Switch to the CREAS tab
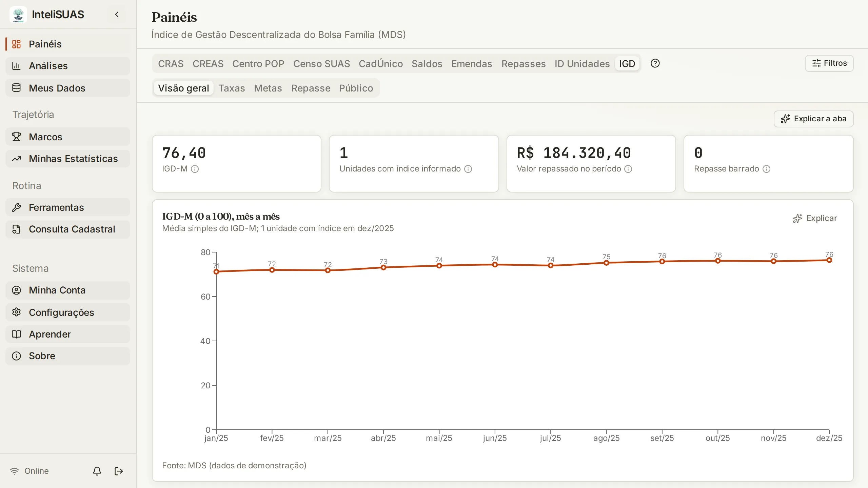Viewport: 868px width, 488px height. [208, 64]
